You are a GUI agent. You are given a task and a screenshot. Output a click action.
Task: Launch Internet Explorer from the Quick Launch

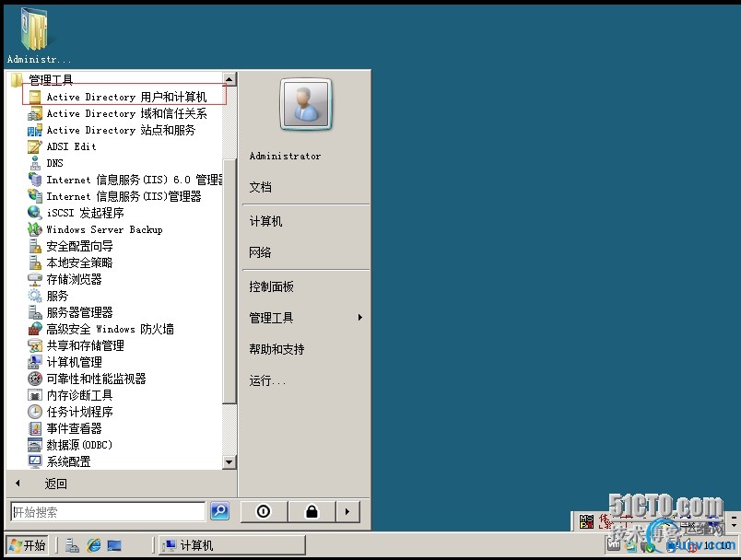(x=94, y=546)
